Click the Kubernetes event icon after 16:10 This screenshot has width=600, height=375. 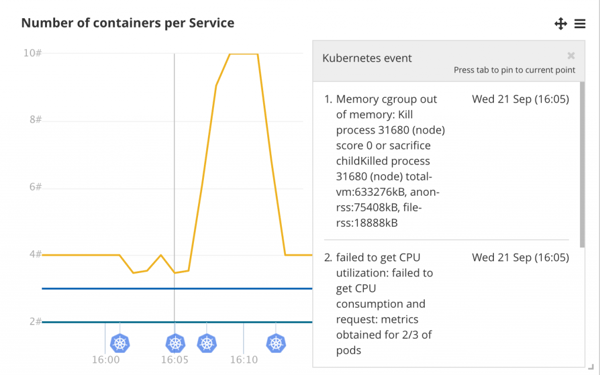(x=276, y=343)
